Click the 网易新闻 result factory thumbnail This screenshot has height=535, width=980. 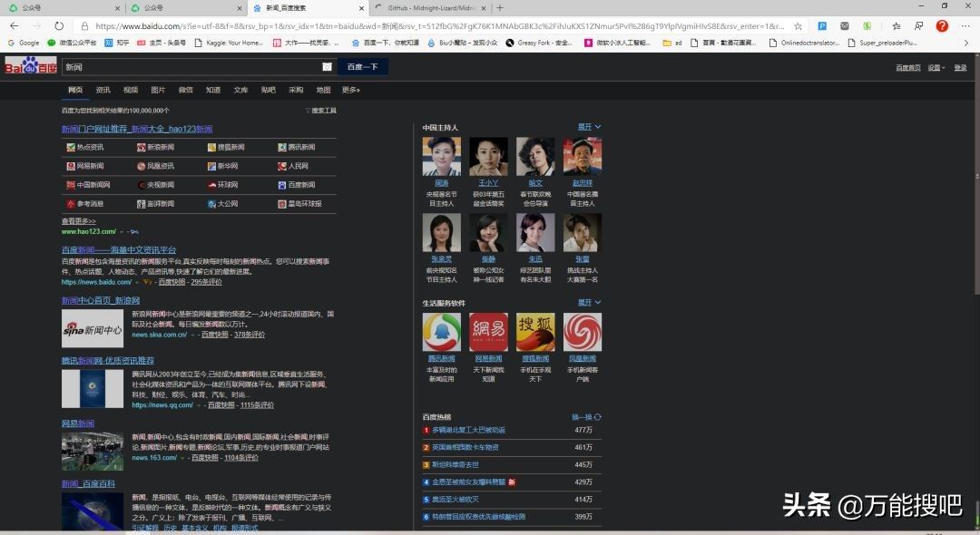click(93, 452)
